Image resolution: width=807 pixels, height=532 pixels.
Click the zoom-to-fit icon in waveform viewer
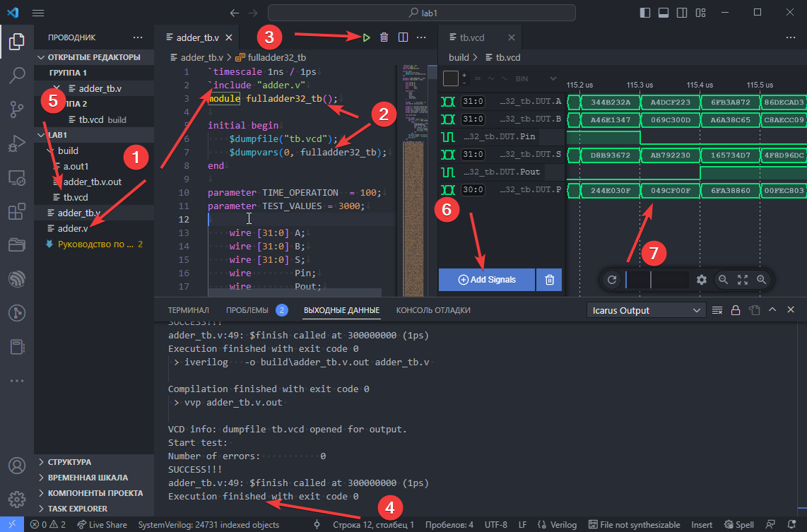tap(743, 279)
